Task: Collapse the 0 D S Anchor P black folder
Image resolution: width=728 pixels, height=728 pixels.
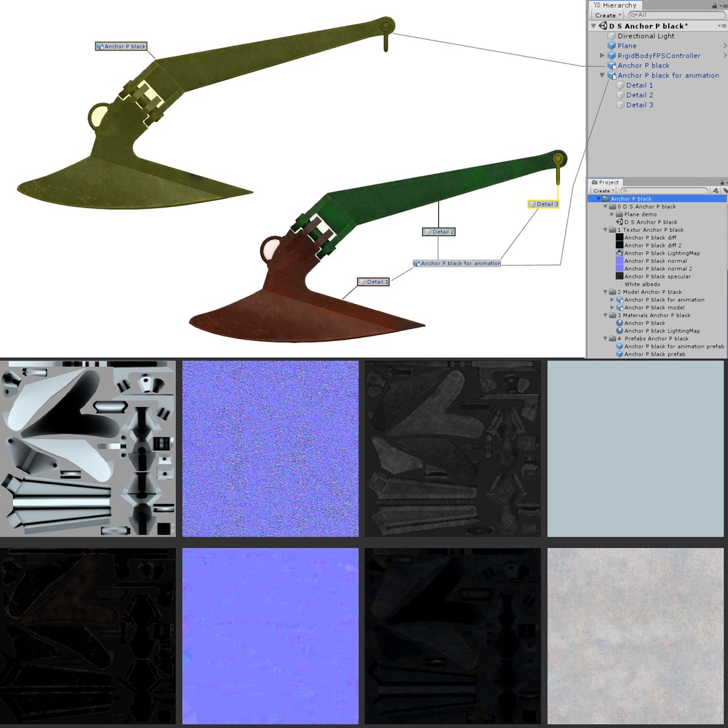Action: pyautogui.click(x=605, y=206)
